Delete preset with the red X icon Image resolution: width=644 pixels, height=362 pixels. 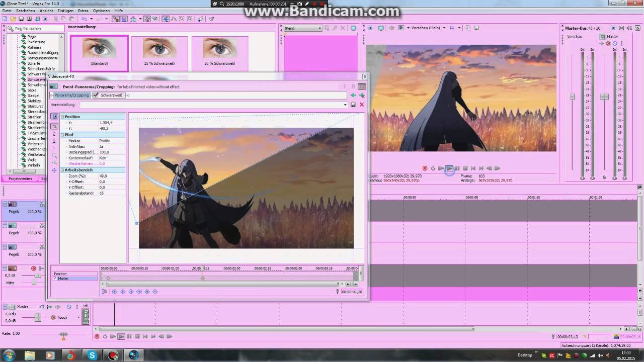[x=361, y=105]
